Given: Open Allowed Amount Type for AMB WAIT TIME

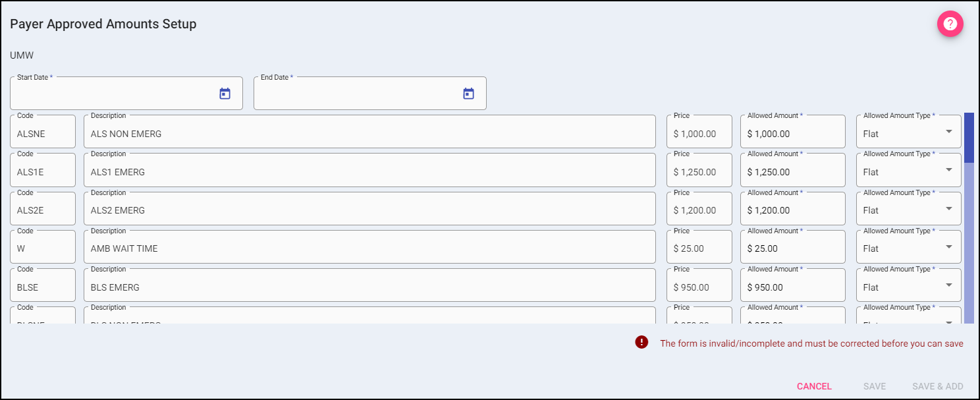Looking at the screenshot, I should point(948,246).
